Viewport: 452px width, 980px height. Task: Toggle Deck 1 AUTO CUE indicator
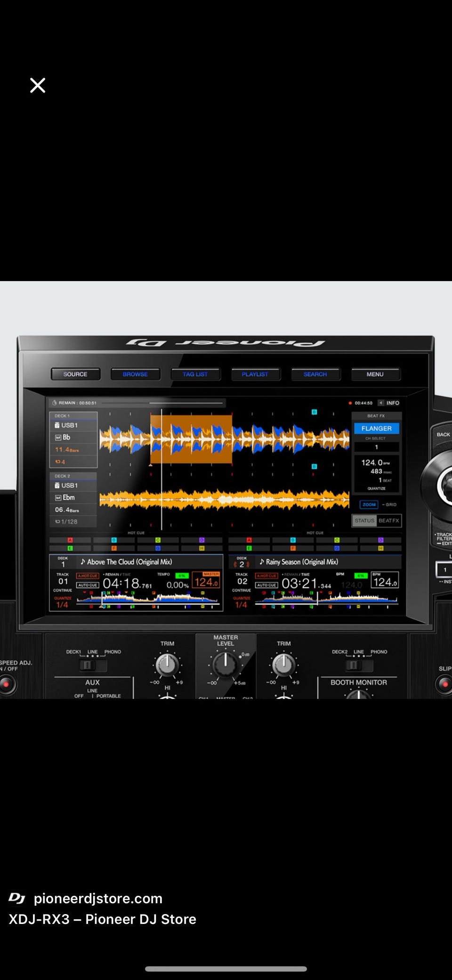88,585
